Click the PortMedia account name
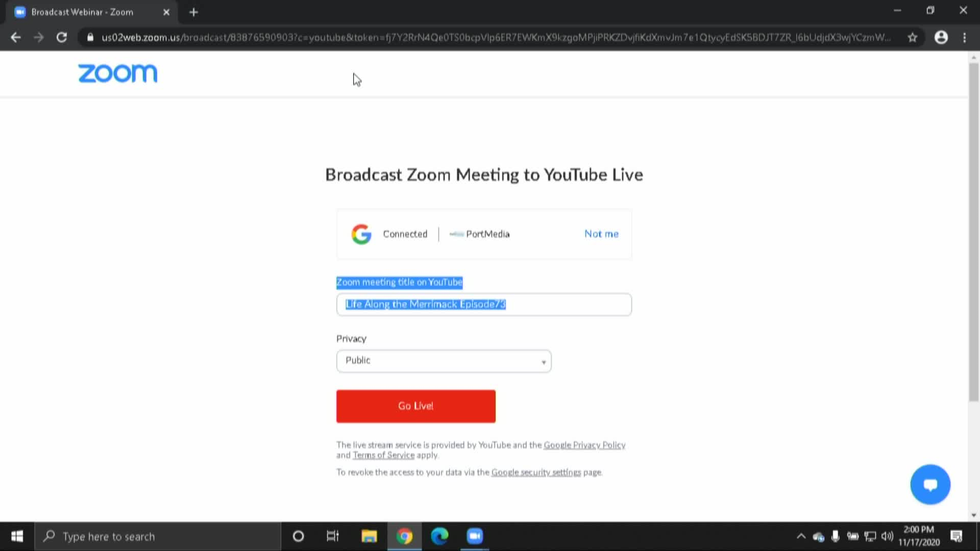980x551 pixels. tap(487, 234)
